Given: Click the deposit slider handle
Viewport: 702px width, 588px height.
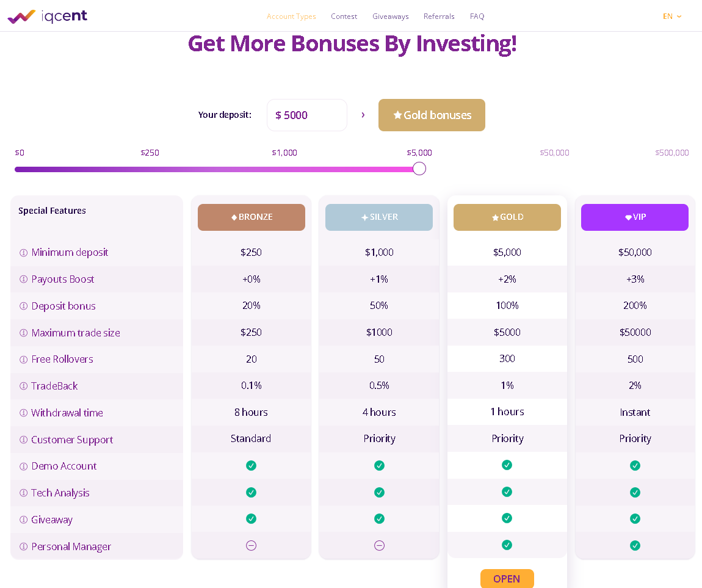Looking at the screenshot, I should [419, 169].
